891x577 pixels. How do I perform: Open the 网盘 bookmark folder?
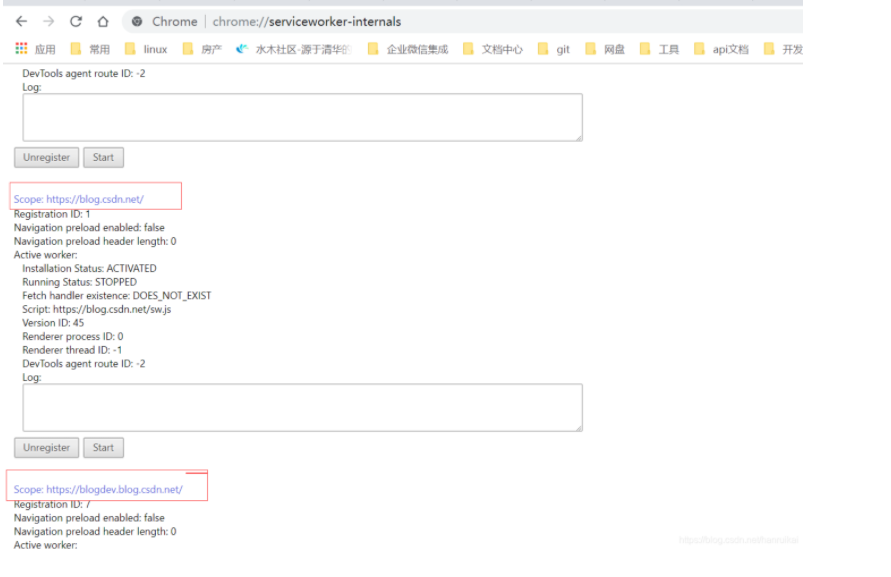click(x=605, y=49)
